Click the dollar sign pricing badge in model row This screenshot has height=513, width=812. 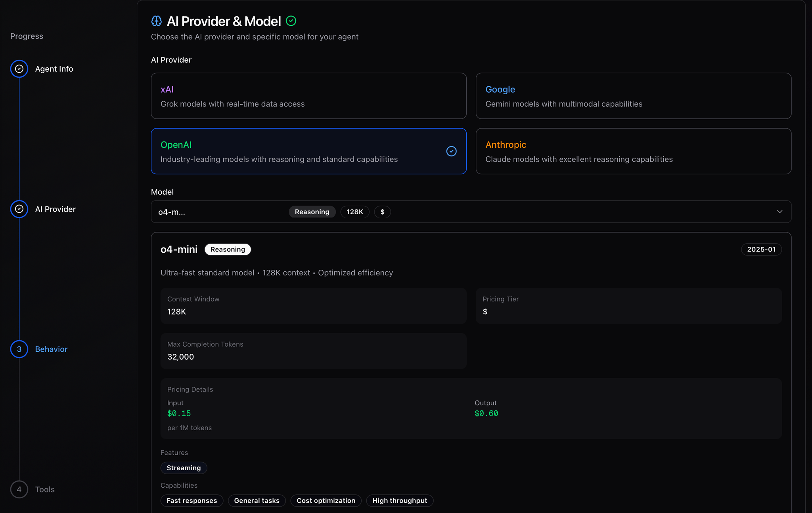point(383,212)
